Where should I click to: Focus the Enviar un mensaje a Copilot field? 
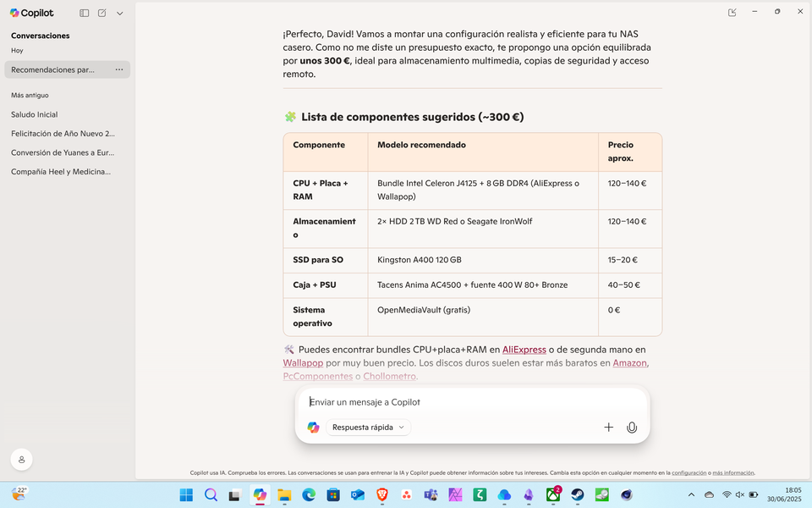click(472, 402)
